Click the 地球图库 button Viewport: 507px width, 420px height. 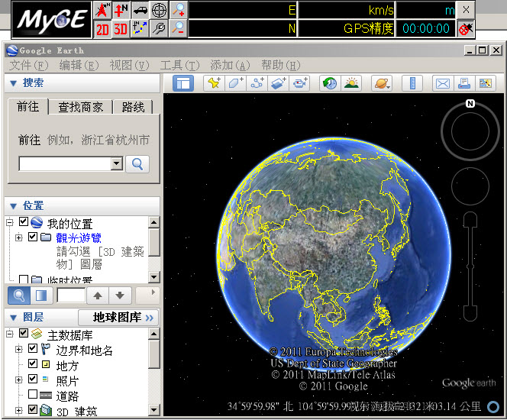tap(118, 317)
